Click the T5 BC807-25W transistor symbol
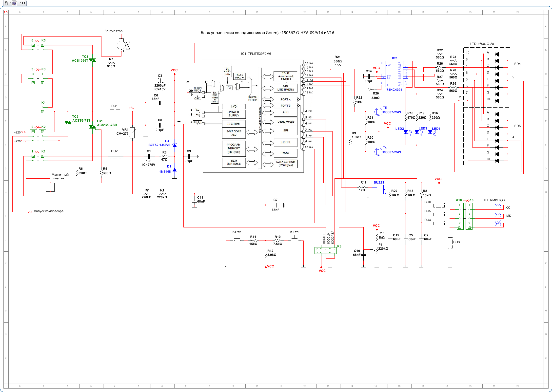 (x=378, y=112)
